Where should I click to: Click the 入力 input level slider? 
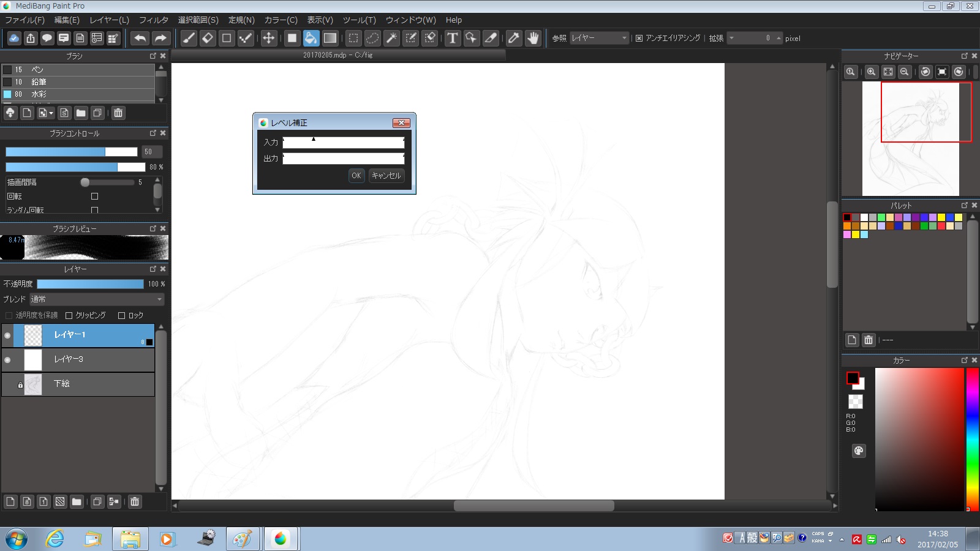(x=344, y=143)
